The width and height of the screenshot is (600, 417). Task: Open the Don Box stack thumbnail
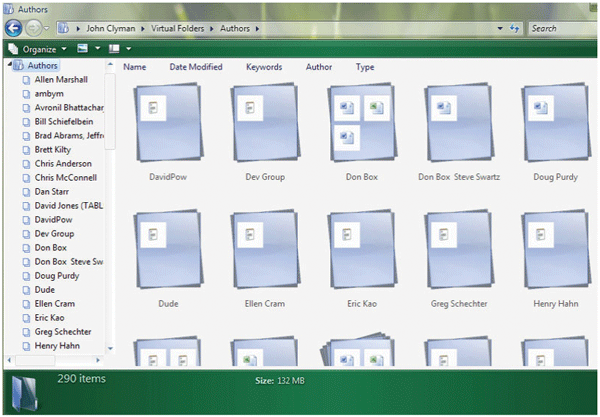coord(362,123)
